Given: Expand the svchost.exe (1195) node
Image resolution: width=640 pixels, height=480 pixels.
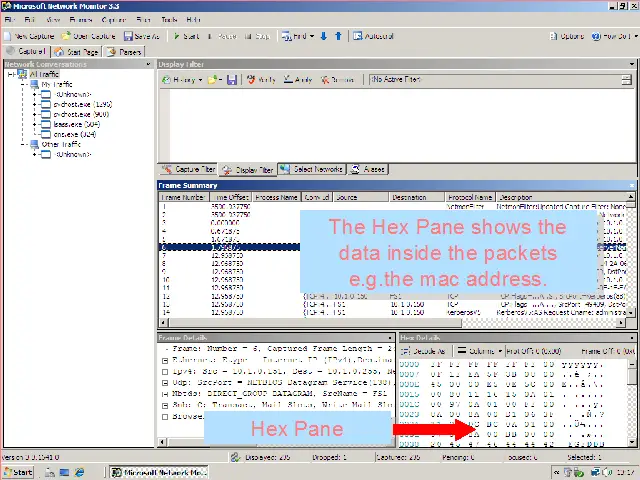Looking at the screenshot, I should click(35, 104).
